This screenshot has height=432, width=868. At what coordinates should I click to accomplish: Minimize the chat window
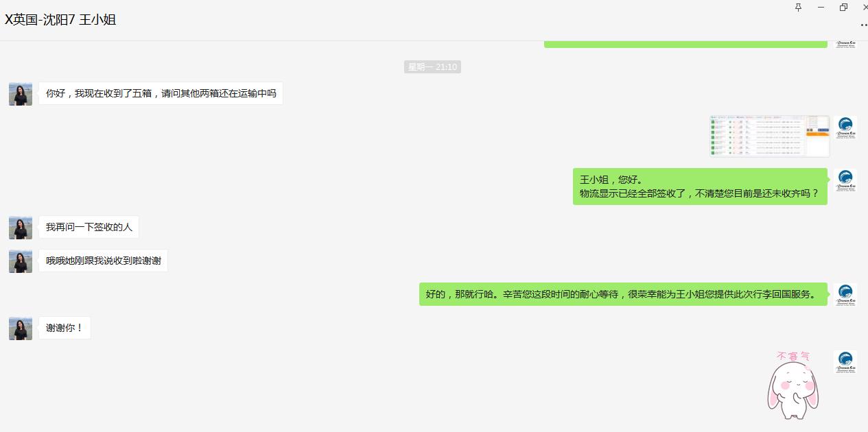[821, 8]
